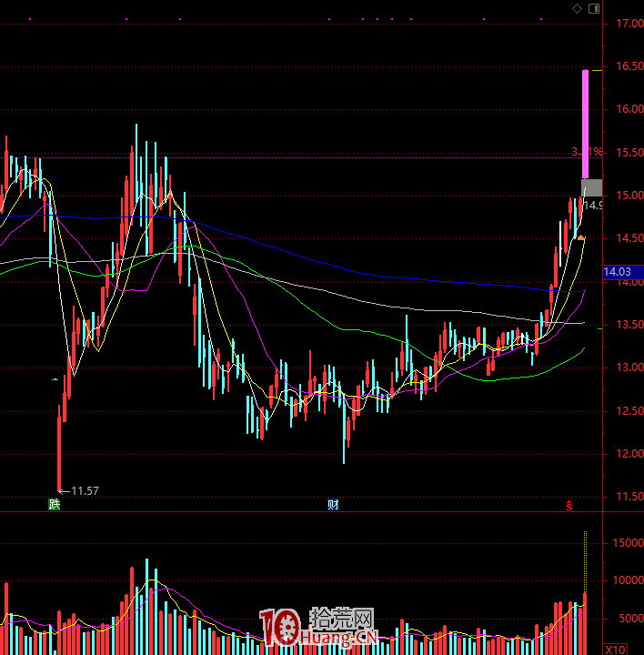Image resolution: width=644 pixels, height=655 pixels.
Task: Click the 11.50 price axis label
Action: tap(629, 497)
